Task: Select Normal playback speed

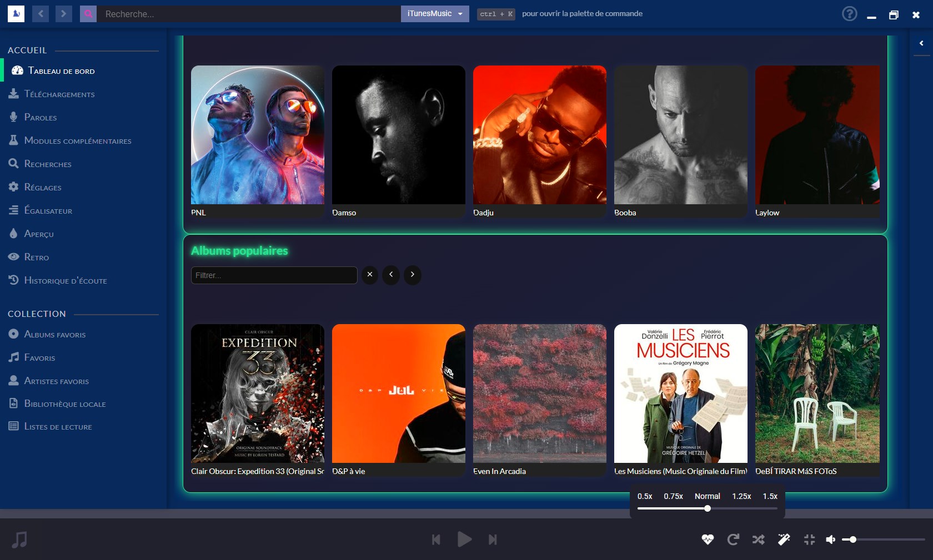Action: [708, 496]
